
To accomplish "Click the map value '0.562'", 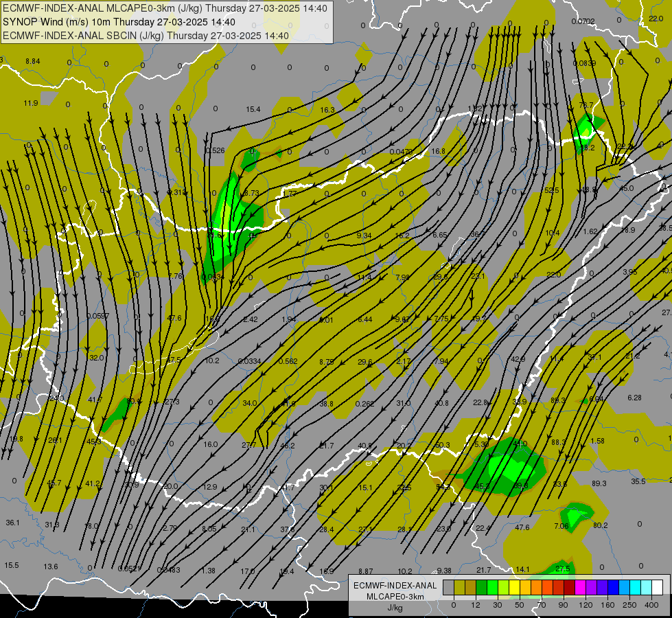I will click(288, 362).
